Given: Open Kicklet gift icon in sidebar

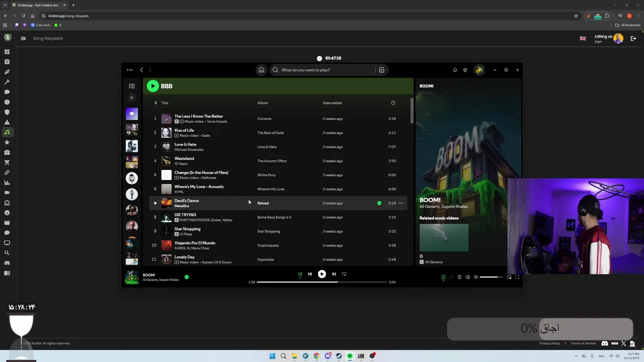Looking at the screenshot, I should (x=7, y=152).
